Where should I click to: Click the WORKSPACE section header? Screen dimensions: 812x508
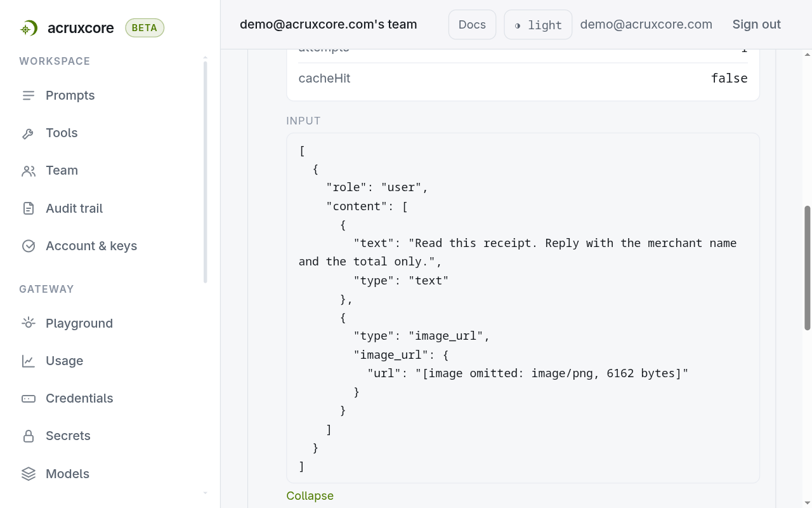pos(55,62)
